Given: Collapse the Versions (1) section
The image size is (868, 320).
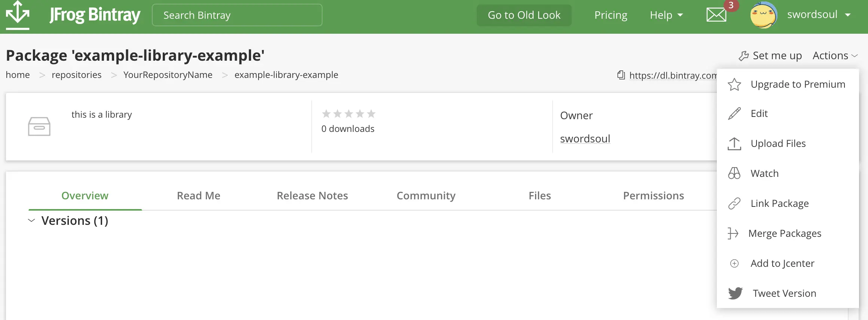Looking at the screenshot, I should click(x=31, y=220).
